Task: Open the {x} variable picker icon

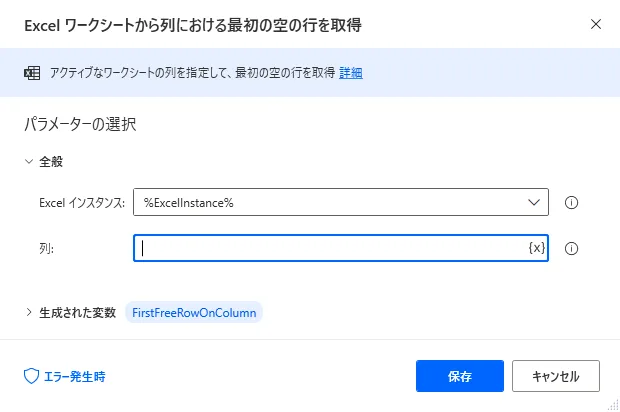Action: (537, 248)
